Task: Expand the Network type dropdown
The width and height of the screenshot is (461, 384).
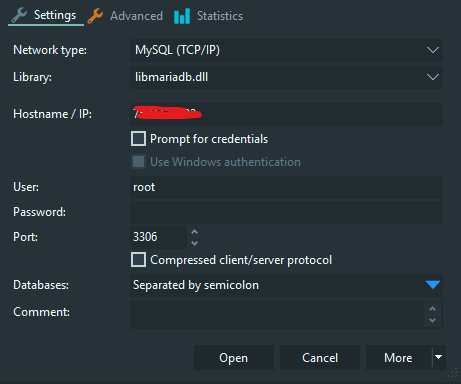Action: click(433, 50)
